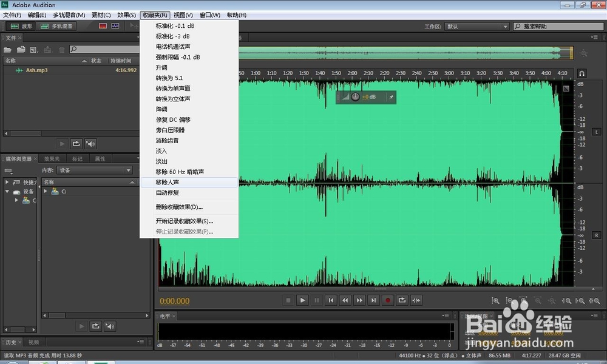Move playhead to next marker
Image resolution: width=607 pixels, height=364 pixels.
tap(373, 300)
